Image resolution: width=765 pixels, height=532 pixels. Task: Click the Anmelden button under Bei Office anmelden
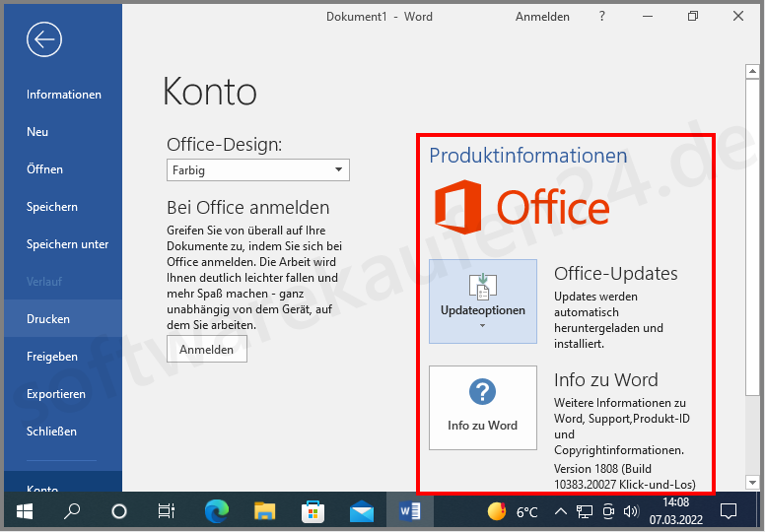pos(207,349)
